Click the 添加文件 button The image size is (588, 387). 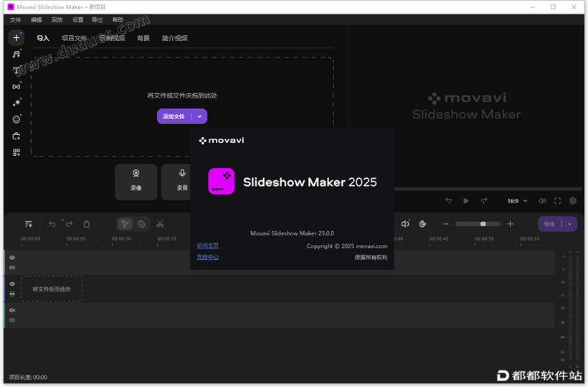pyautogui.click(x=174, y=116)
